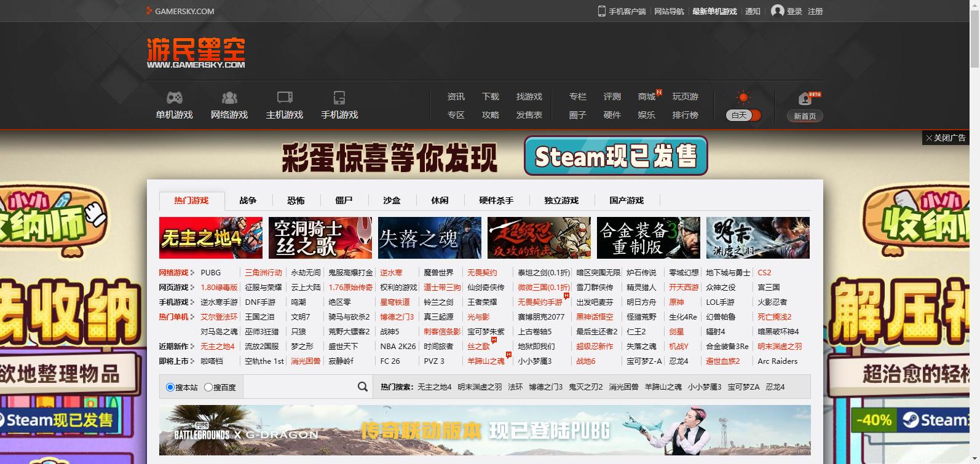Open the 艾尔登法环 link
The image size is (980, 464).
tap(219, 317)
